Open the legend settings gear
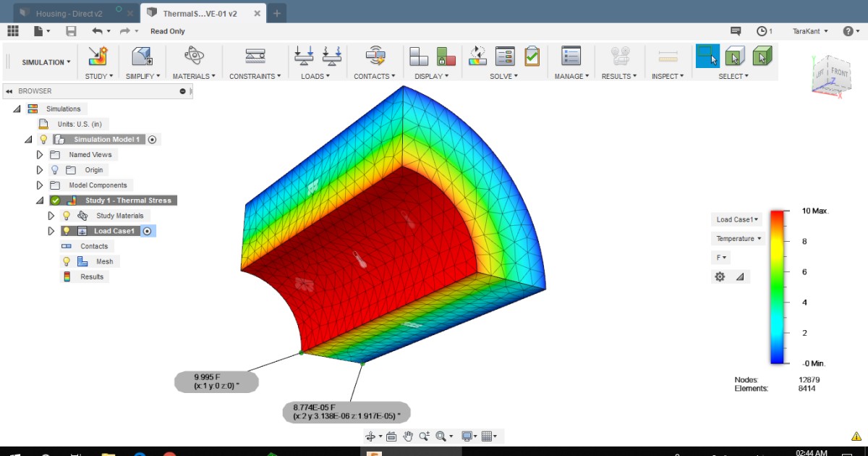Screen dimensions: 868x456 pos(719,276)
